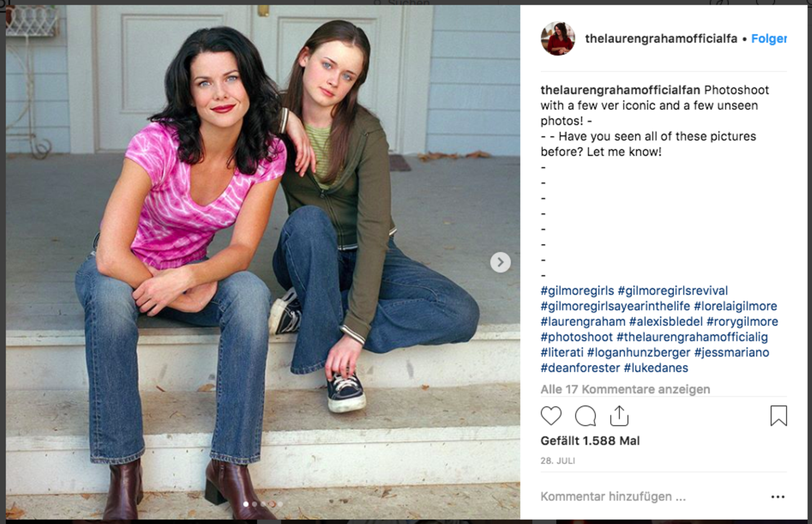Expand comments with Alle 17 Kommentare anzeigen
Screen dimensions: 812x524
pos(625,389)
